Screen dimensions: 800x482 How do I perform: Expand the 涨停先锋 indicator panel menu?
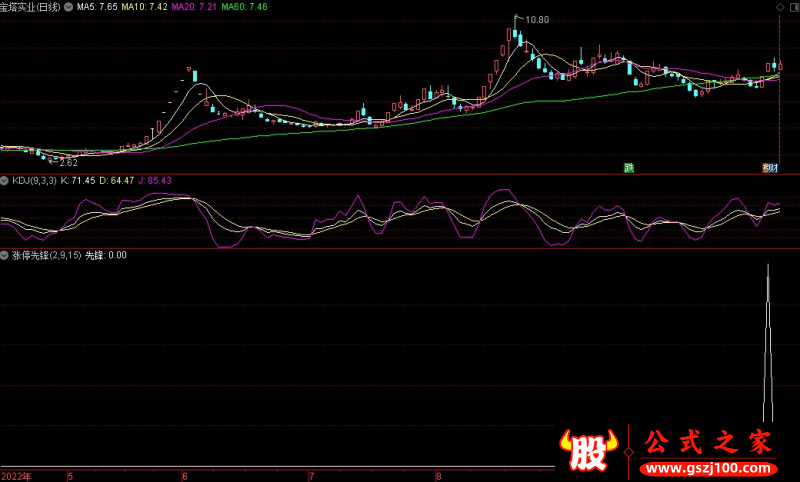(5, 255)
